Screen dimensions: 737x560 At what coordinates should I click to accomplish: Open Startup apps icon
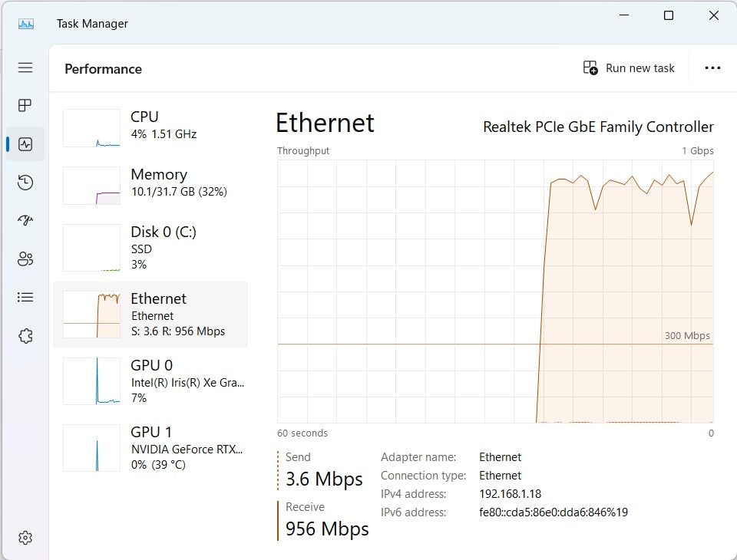(25, 220)
